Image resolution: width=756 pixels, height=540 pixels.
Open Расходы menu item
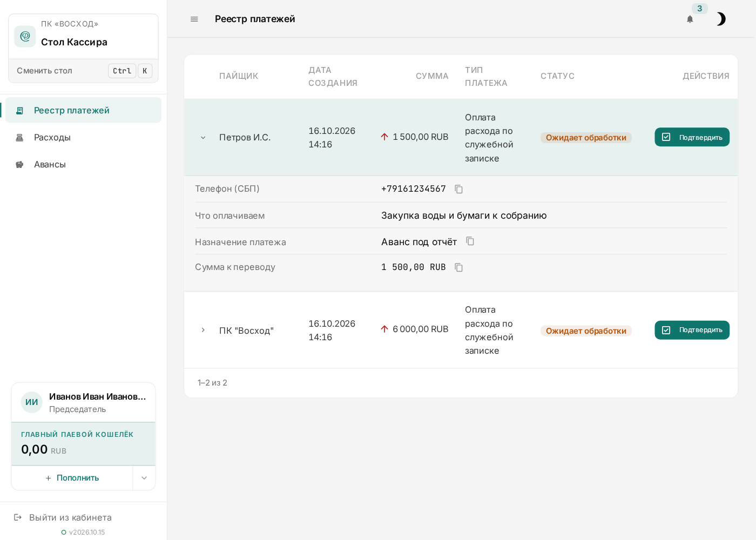tap(83, 137)
